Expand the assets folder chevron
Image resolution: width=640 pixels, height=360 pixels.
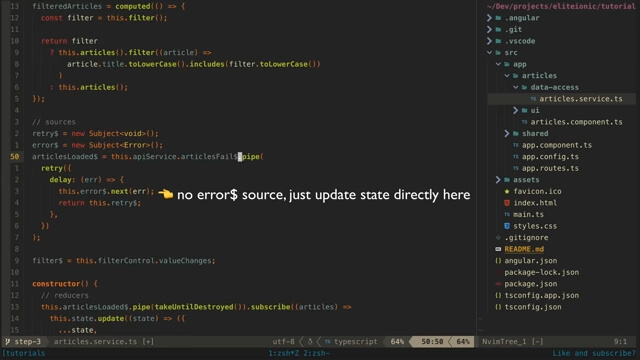[x=498, y=180]
